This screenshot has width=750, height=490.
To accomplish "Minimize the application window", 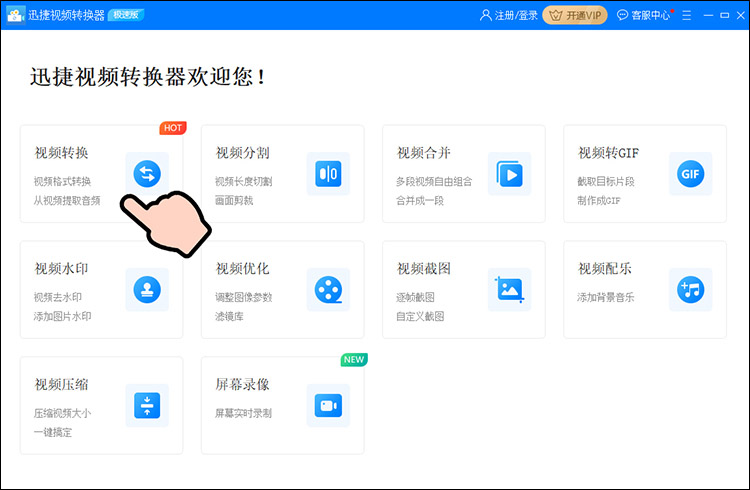I will [x=708, y=15].
